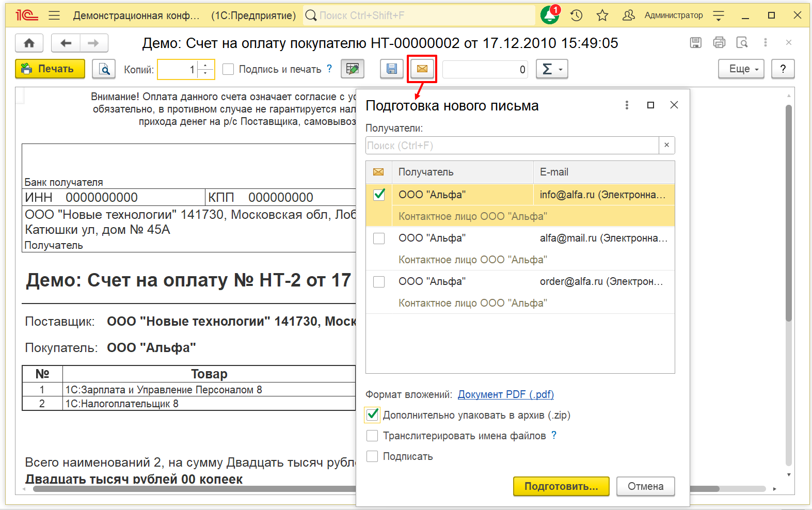The height and width of the screenshot is (510, 812).
Task: Open the Еще dropdown menu
Action: pyautogui.click(x=741, y=69)
